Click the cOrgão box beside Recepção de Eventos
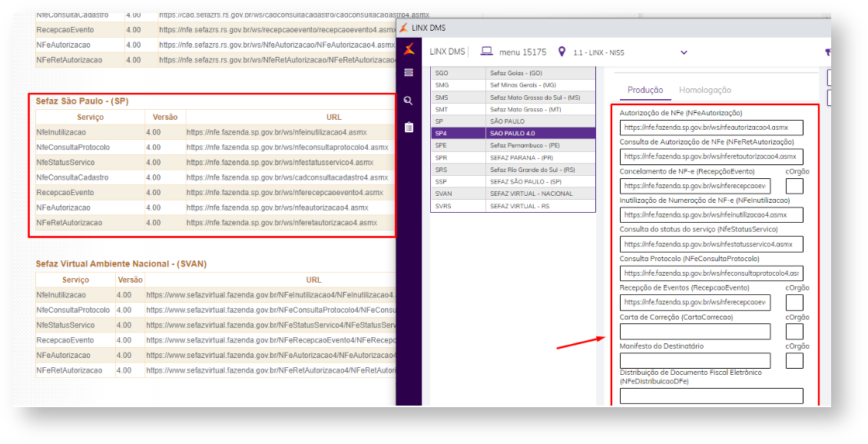 [794, 303]
